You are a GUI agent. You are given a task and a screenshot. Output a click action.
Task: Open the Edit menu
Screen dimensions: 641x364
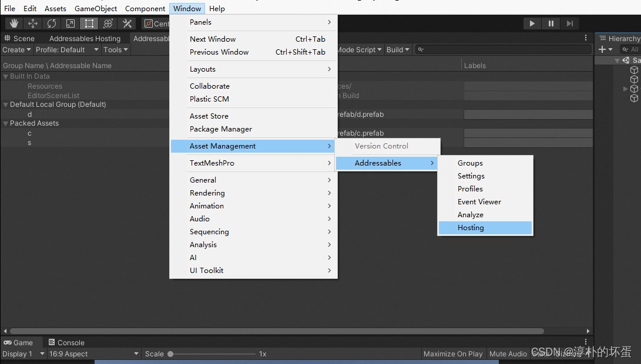[x=30, y=8]
